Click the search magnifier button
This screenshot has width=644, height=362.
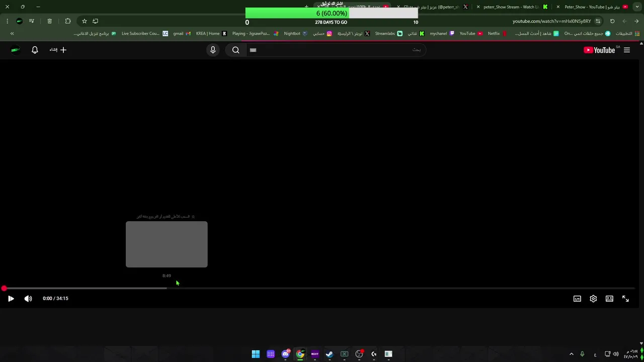(235, 50)
